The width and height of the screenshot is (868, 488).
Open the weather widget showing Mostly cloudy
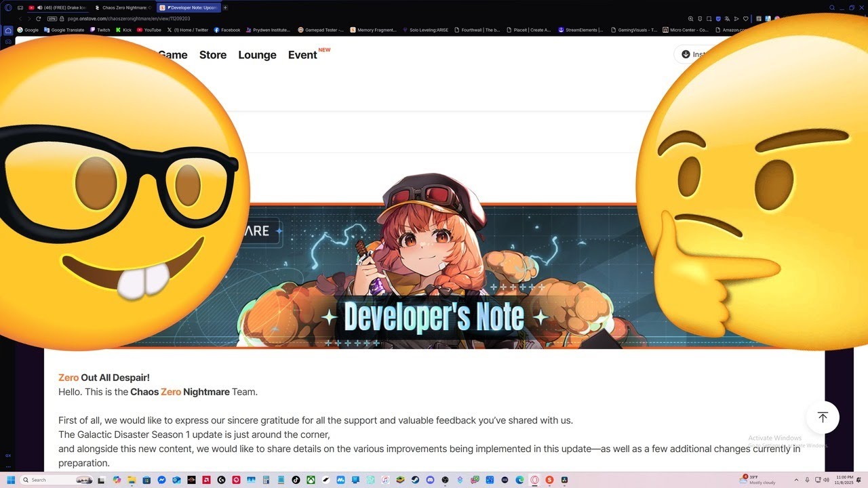(758, 480)
